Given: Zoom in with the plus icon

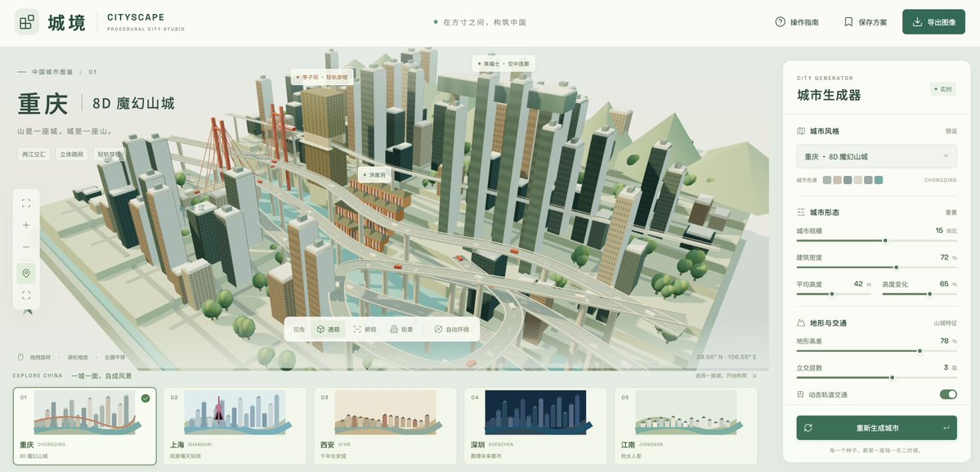Looking at the screenshot, I should [26, 225].
